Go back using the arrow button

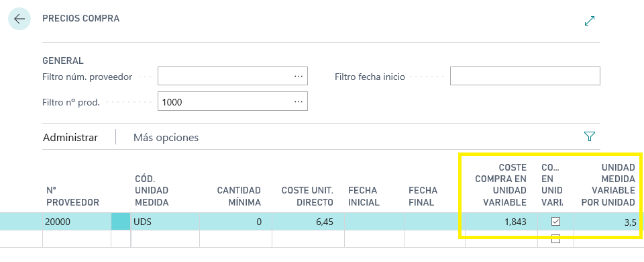pos(19,19)
